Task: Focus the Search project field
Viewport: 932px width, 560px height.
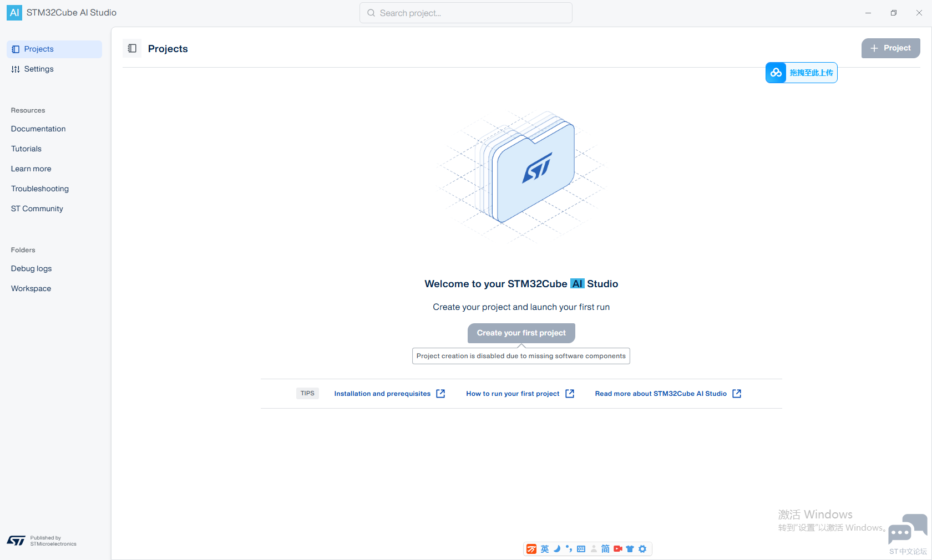Action: tap(466, 13)
